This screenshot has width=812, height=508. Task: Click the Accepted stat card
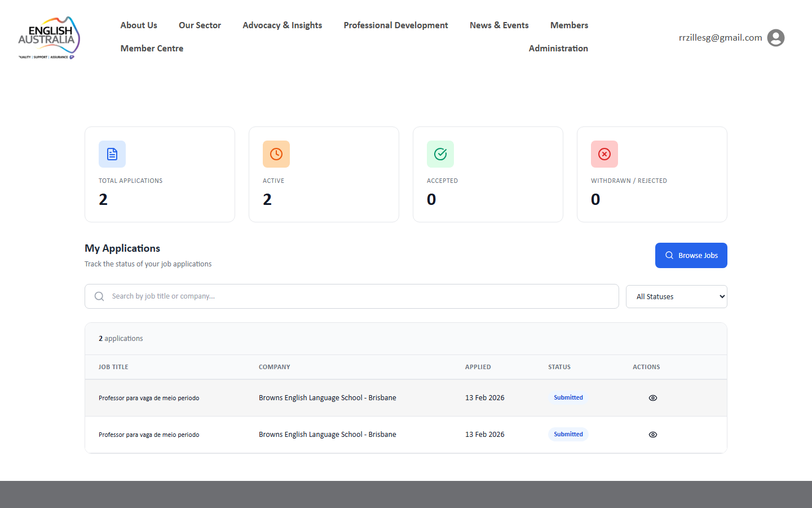488,174
